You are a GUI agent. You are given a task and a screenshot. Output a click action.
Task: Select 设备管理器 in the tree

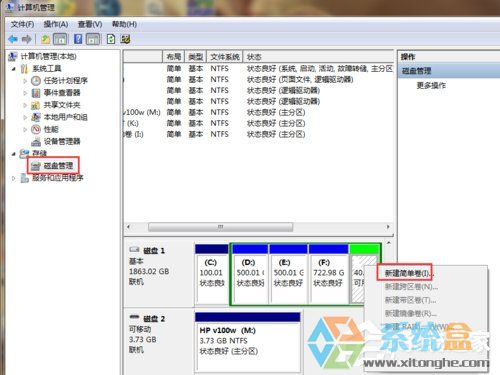(x=62, y=142)
